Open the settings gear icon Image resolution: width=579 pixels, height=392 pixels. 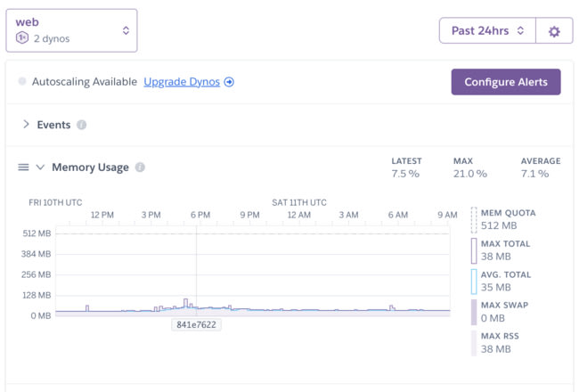554,31
